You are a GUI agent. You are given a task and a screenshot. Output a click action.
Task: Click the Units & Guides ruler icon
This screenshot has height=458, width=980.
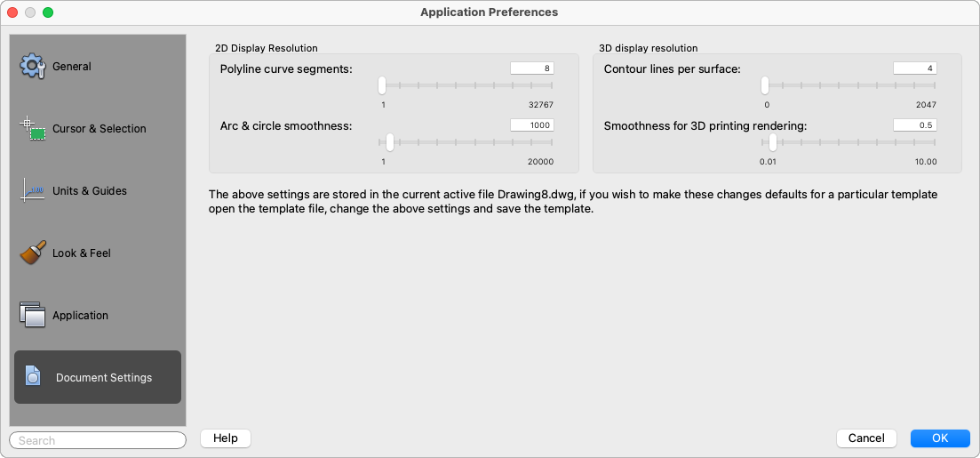coord(32,190)
